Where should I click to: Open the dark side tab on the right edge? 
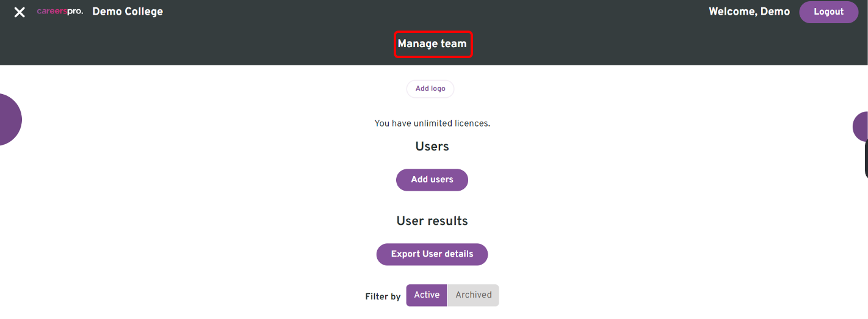pyautogui.click(x=866, y=159)
